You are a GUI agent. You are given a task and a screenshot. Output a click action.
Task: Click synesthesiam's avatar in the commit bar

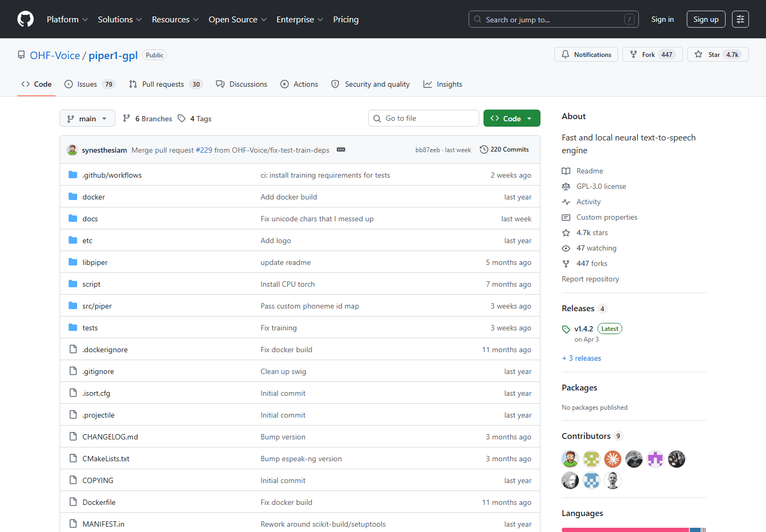[x=72, y=150]
